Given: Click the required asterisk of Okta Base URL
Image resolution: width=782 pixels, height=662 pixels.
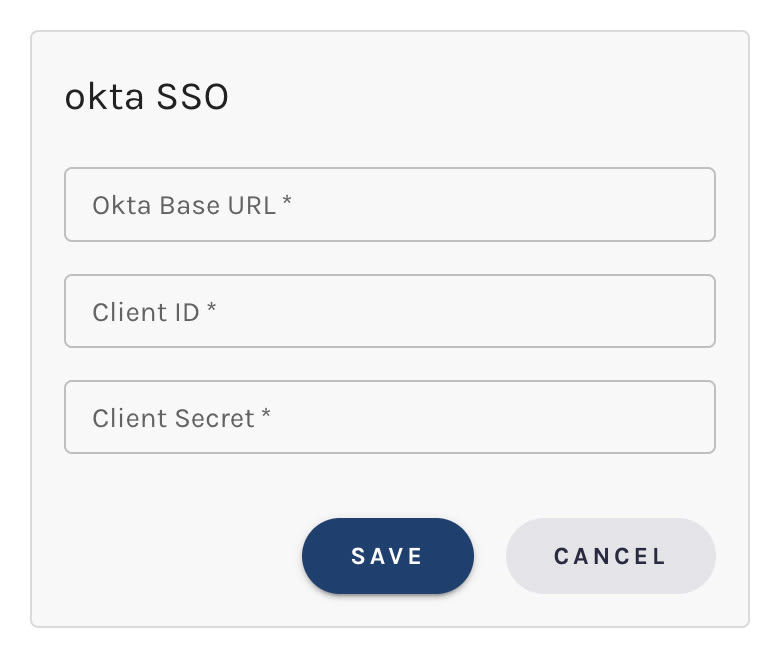Looking at the screenshot, I should point(287,202).
